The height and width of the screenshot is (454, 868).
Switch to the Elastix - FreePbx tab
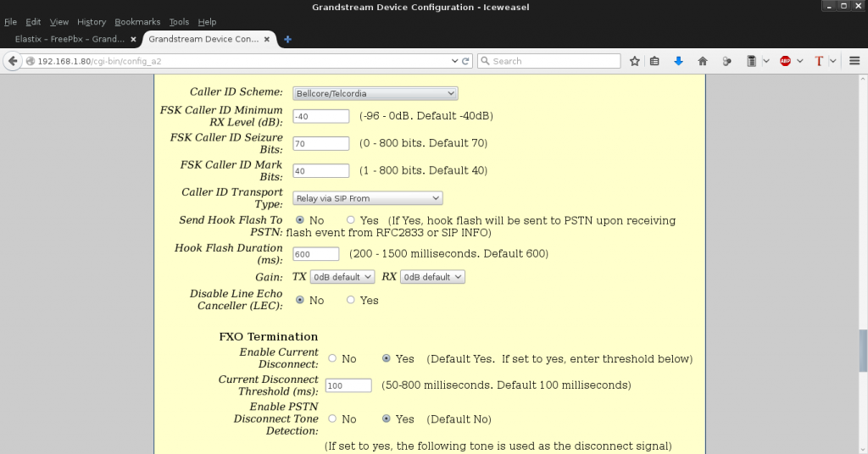[71, 39]
